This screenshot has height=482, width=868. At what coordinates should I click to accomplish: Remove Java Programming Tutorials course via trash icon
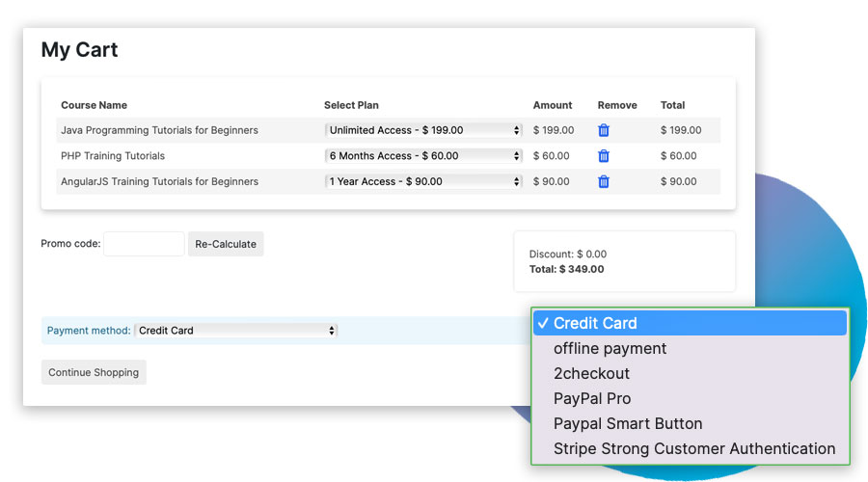pyautogui.click(x=604, y=130)
